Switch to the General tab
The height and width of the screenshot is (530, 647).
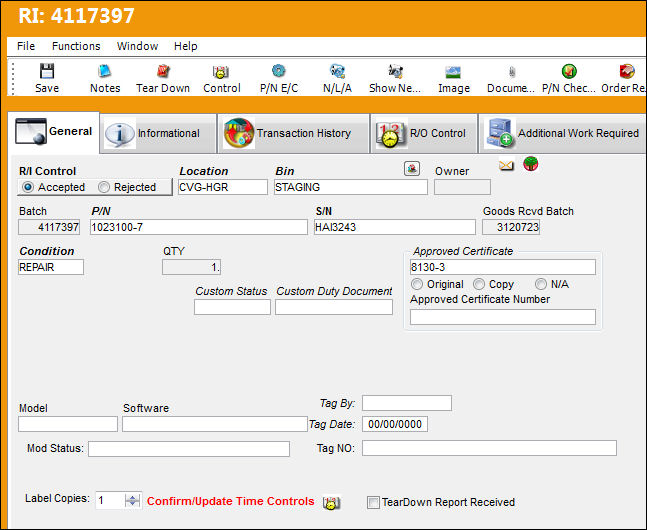54,132
